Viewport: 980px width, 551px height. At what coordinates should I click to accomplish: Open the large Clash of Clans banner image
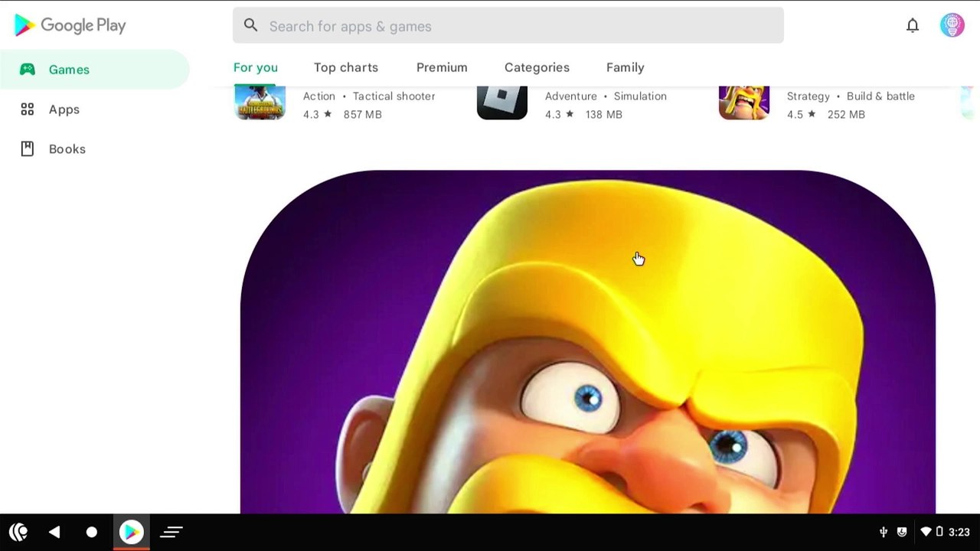(x=588, y=341)
